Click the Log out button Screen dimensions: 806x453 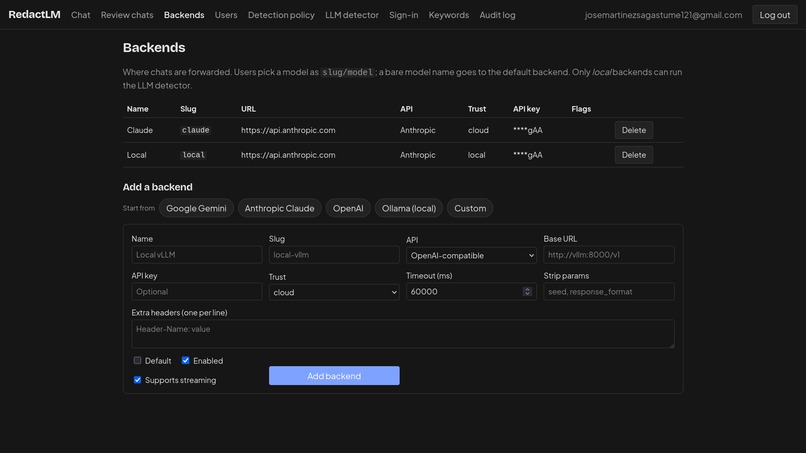coord(775,15)
